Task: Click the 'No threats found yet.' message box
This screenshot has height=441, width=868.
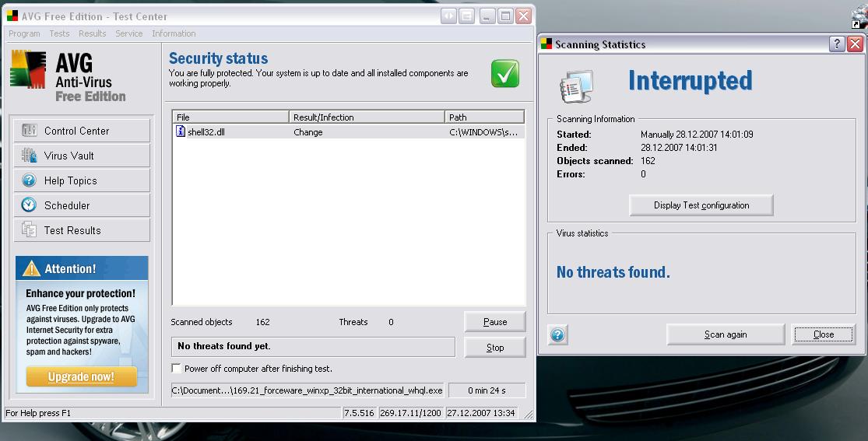Action: click(x=313, y=346)
